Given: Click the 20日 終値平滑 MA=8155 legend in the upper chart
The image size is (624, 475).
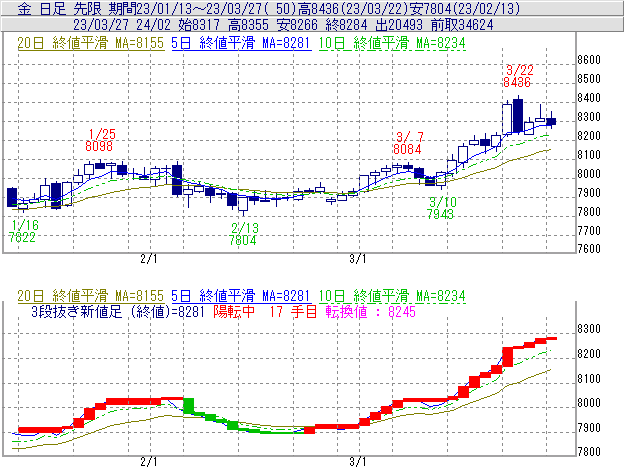Looking at the screenshot, I should pyautogui.click(x=91, y=43).
